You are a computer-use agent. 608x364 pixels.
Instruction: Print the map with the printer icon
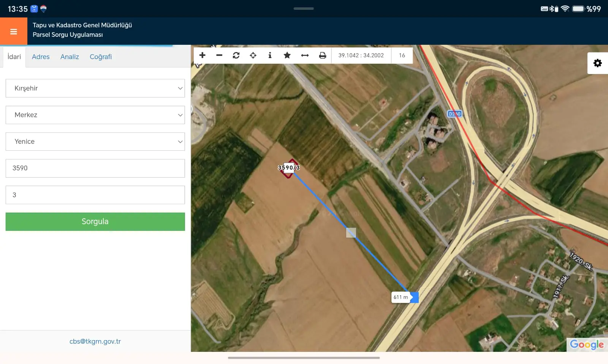click(322, 55)
